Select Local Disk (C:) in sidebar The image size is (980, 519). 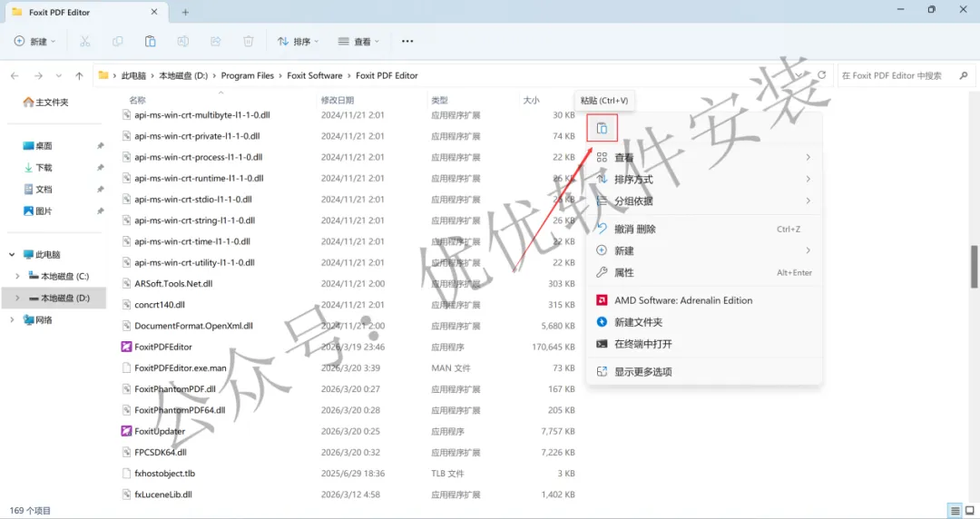[x=59, y=277]
